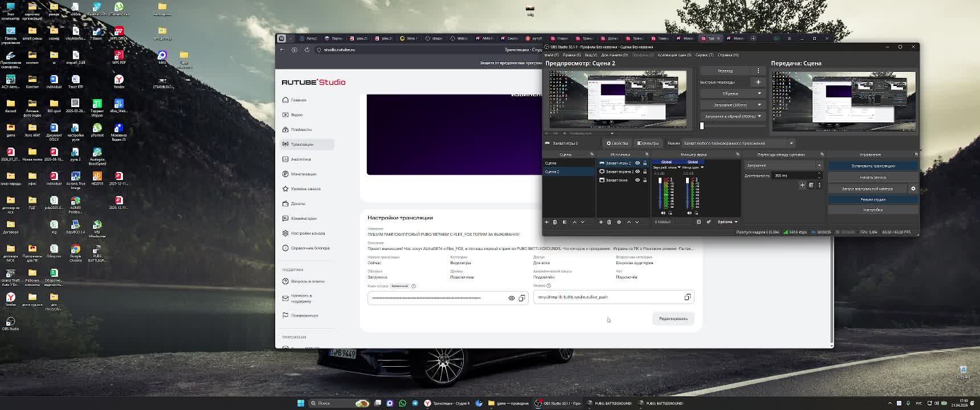
Task: Remove scene transition trash icon
Action: (811, 185)
